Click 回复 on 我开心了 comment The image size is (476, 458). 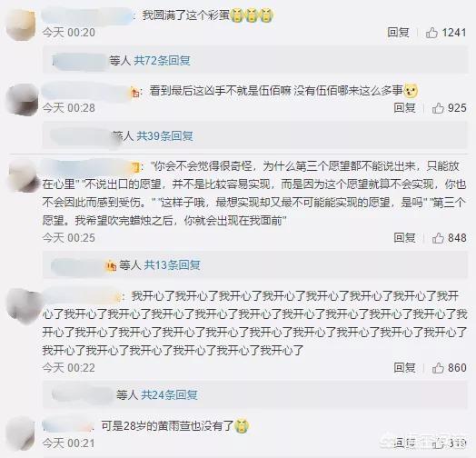(x=404, y=367)
